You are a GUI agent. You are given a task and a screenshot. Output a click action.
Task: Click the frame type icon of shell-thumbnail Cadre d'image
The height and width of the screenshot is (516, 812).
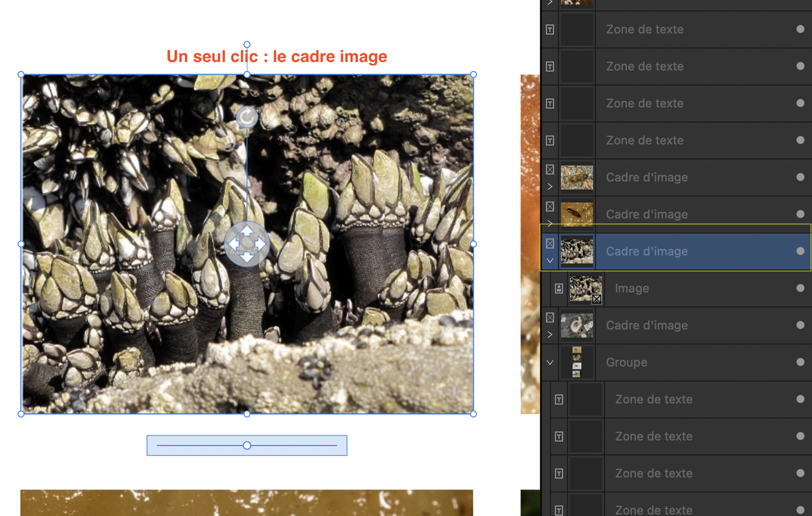[550, 317]
